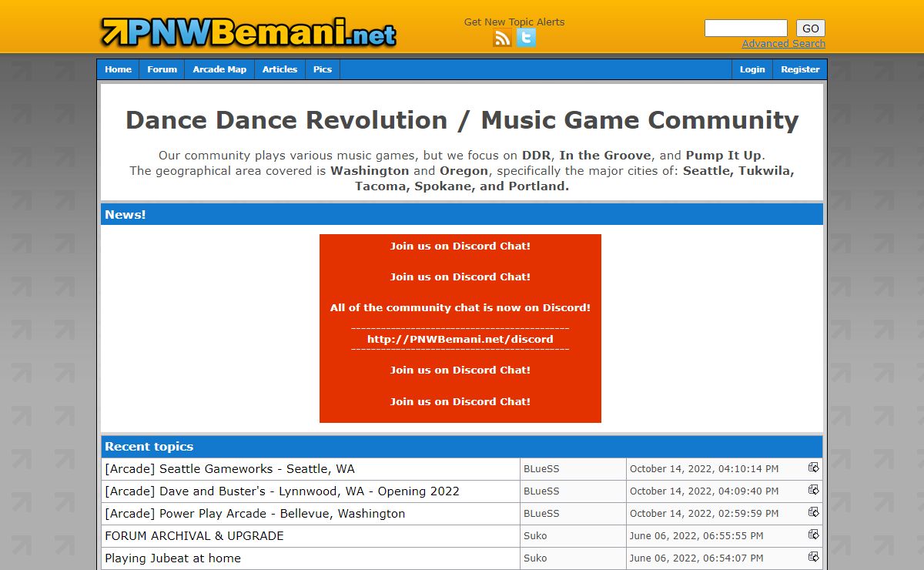Open Suko profile in FORUM ARCHIVAL row

click(x=535, y=535)
